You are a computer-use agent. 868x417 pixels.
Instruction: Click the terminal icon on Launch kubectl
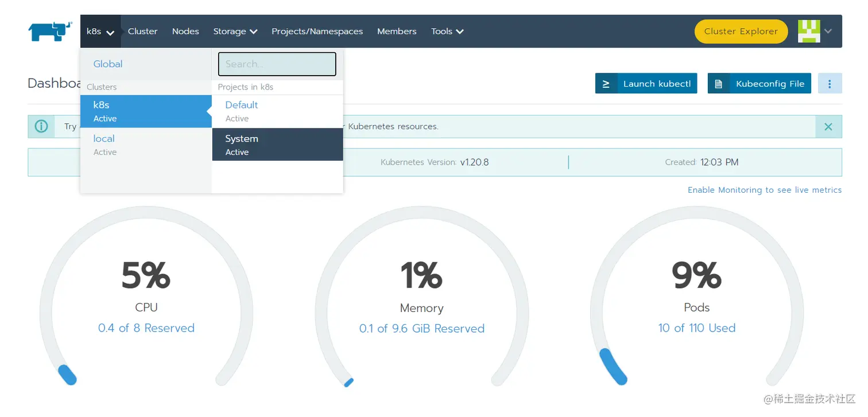pos(606,84)
